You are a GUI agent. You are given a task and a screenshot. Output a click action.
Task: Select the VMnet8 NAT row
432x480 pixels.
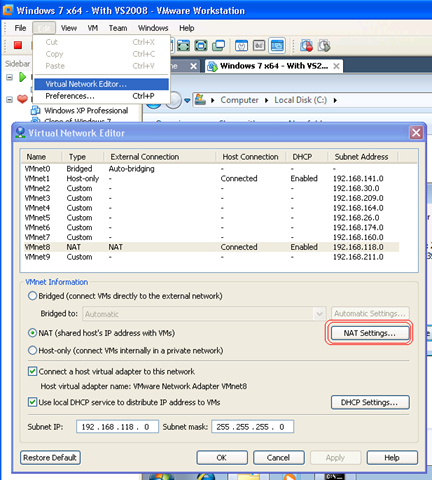click(x=210, y=247)
